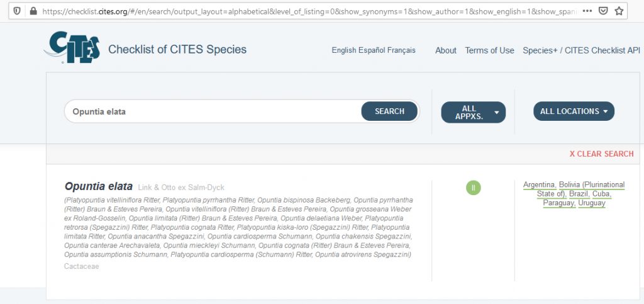Click synonym Opuntia cardiosperma Schumann
Screen dimensions: 644x304
[260, 236]
